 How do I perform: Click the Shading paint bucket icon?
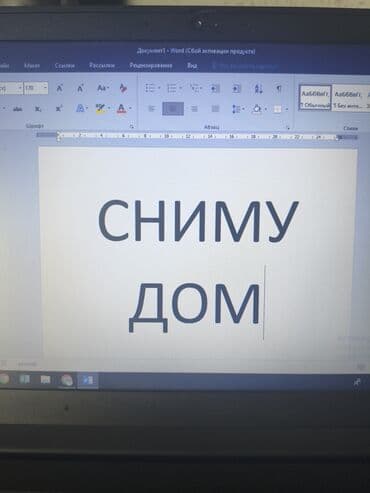[257, 109]
